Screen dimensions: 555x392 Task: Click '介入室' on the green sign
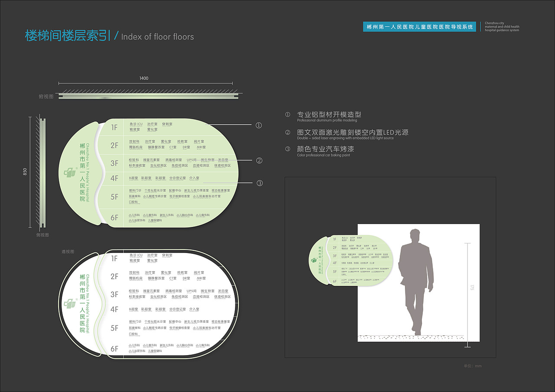(x=194, y=178)
